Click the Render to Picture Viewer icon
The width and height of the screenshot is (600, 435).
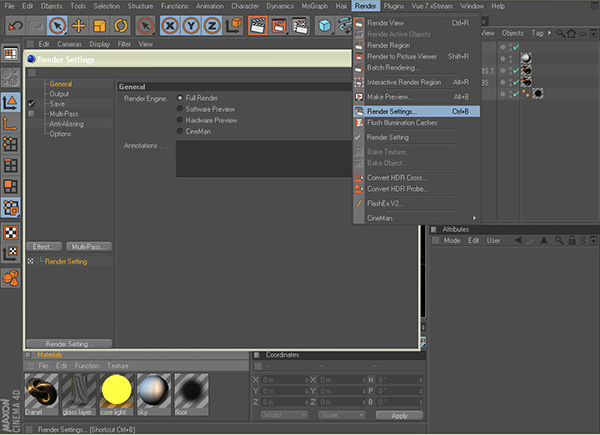(x=279, y=26)
